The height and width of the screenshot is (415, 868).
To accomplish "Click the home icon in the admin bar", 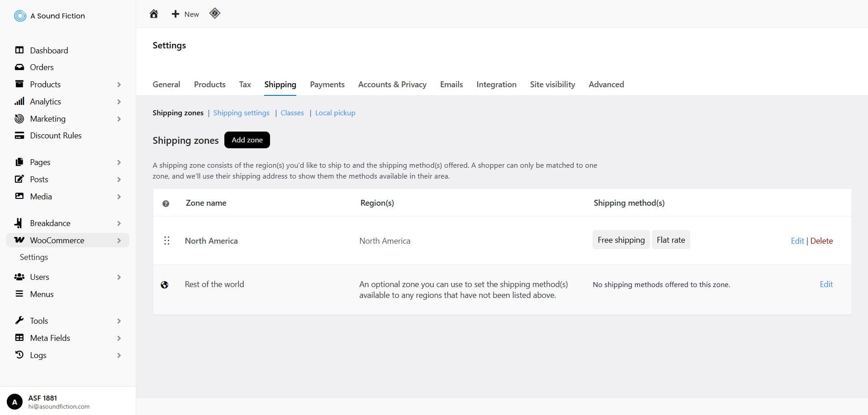I will click(153, 14).
